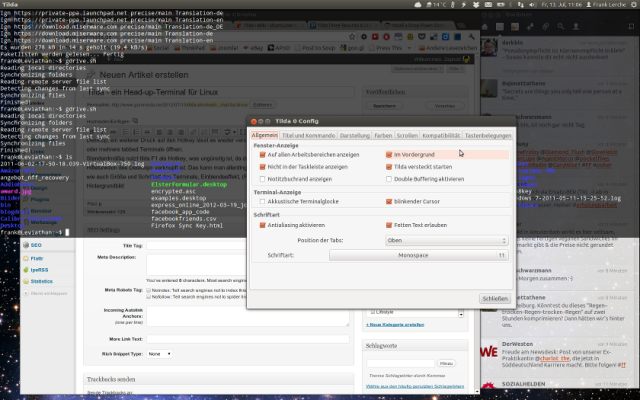Toggle 'Im Vordergrund' checkbox

click(x=389, y=155)
